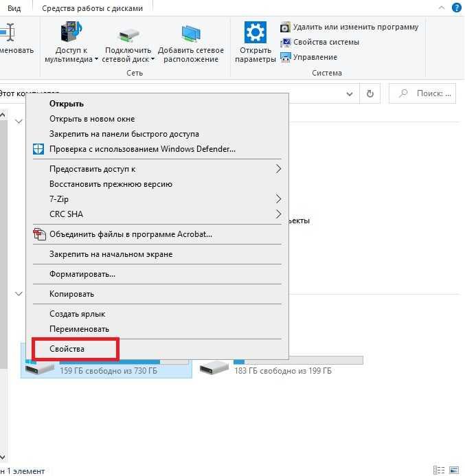Screen dimensions: 465x476
Task: Click Управление text button
Action: point(315,57)
